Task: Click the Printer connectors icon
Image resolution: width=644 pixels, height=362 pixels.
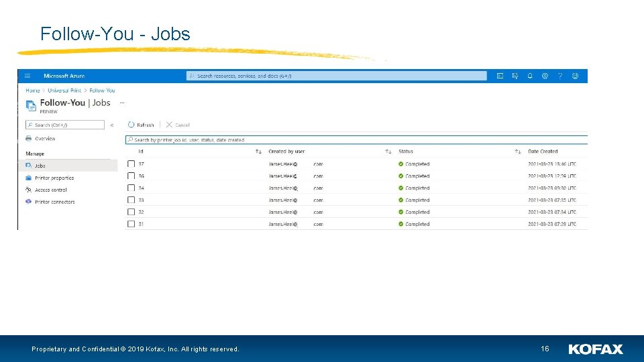Action: [x=28, y=202]
